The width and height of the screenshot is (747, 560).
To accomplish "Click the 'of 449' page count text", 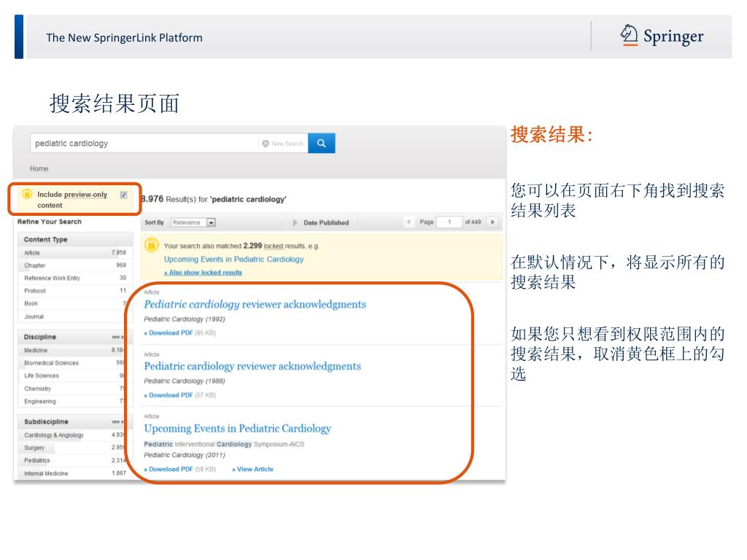I will 473,222.
